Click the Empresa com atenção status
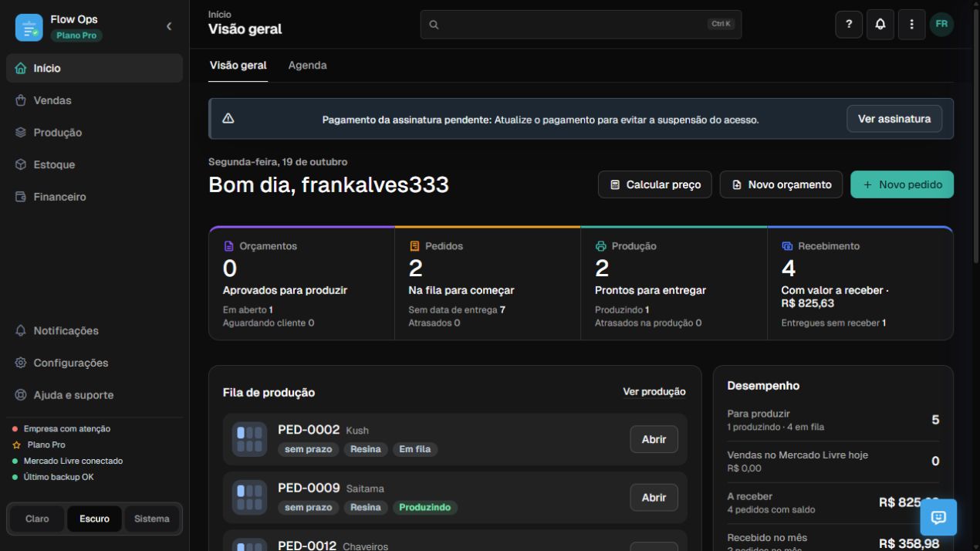The image size is (980, 551). tap(62, 428)
